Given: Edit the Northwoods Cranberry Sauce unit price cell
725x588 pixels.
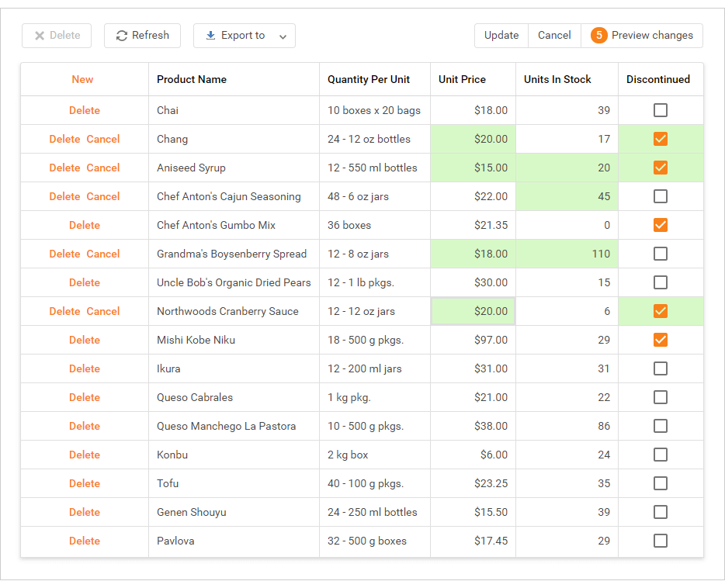Looking at the screenshot, I should coord(473,311).
